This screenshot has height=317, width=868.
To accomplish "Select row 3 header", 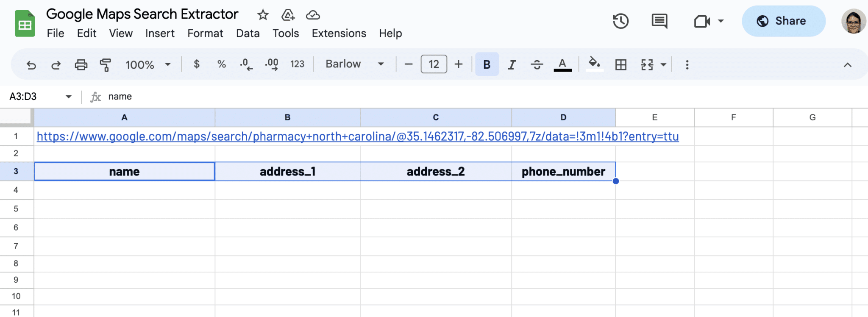I will click(16, 172).
